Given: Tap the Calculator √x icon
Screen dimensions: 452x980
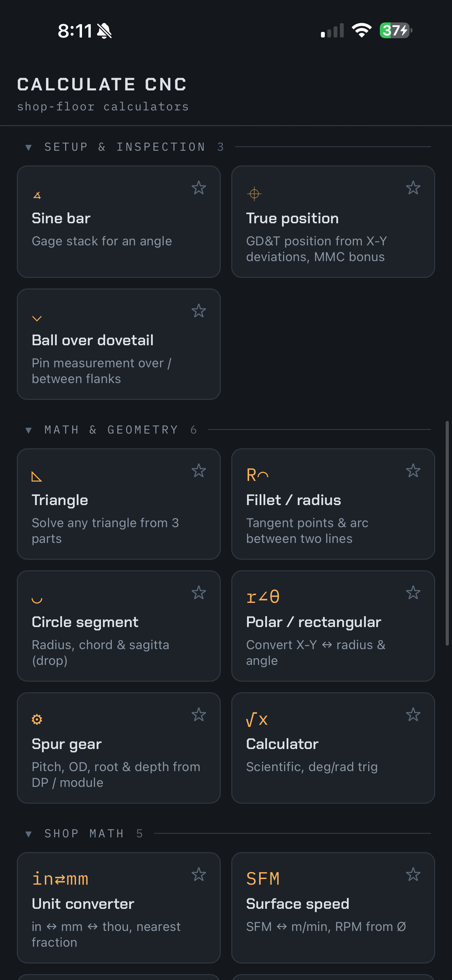Looking at the screenshot, I should pyautogui.click(x=257, y=719).
